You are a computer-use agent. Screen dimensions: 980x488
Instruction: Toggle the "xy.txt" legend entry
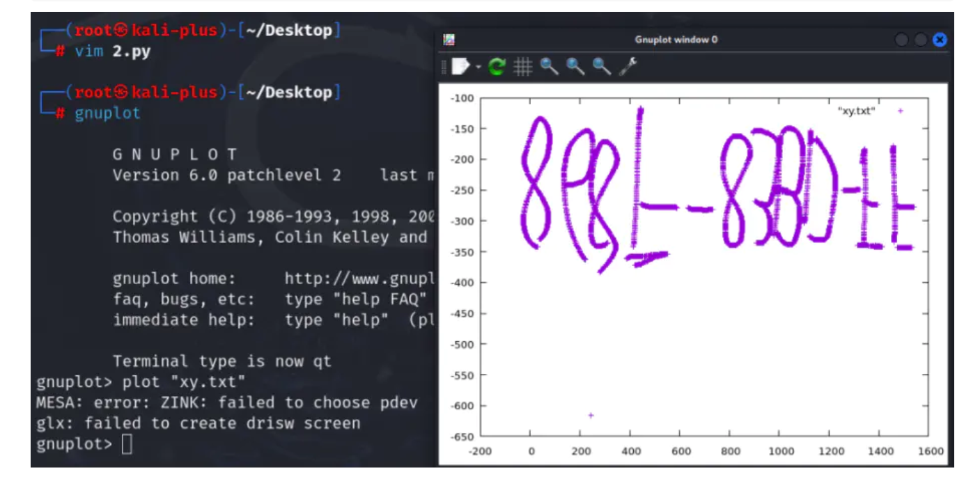(x=856, y=111)
